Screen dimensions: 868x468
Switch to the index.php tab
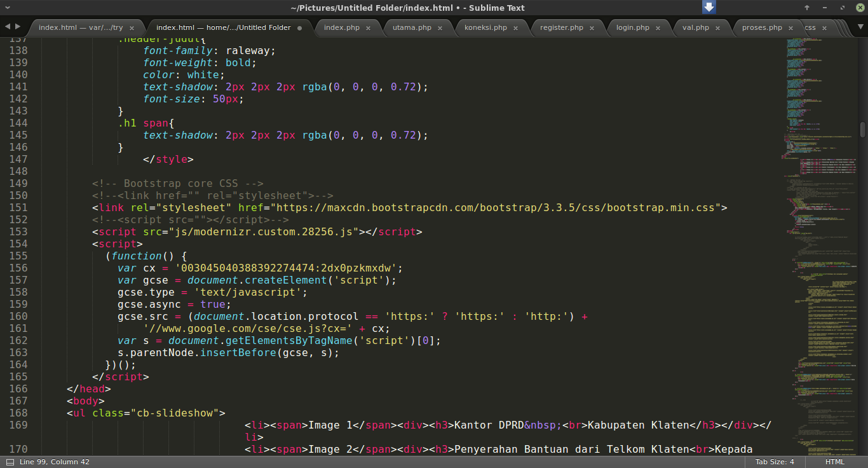342,28
